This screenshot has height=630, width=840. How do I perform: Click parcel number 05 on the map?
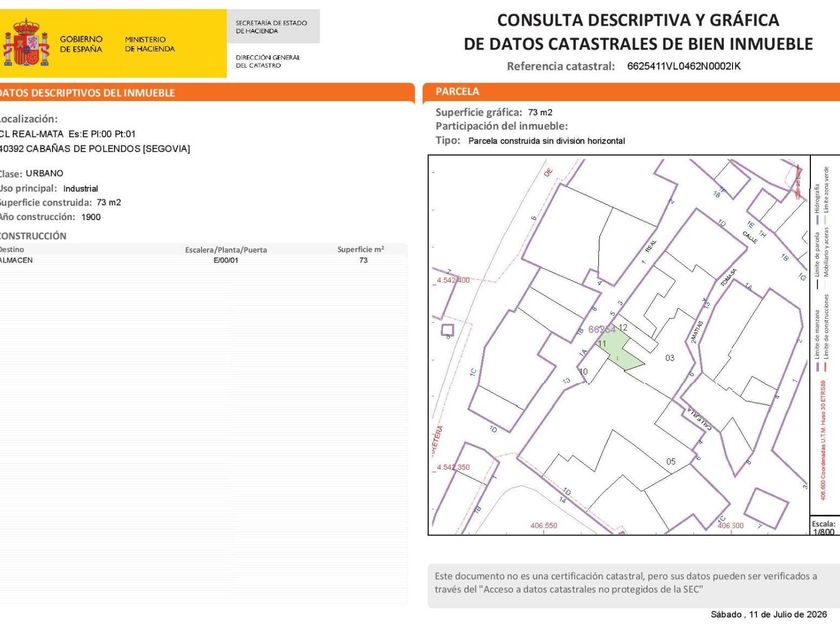tap(671, 461)
